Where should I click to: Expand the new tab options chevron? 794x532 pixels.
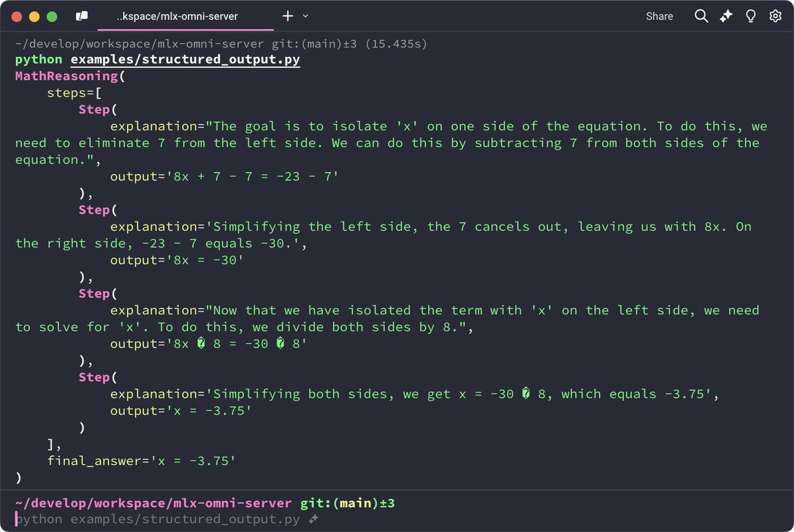pyautogui.click(x=305, y=16)
